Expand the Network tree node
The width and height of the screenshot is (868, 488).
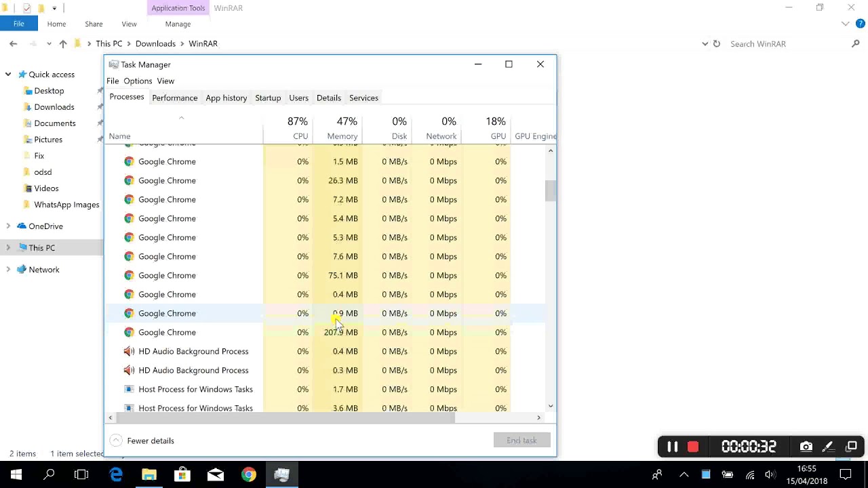click(x=8, y=270)
